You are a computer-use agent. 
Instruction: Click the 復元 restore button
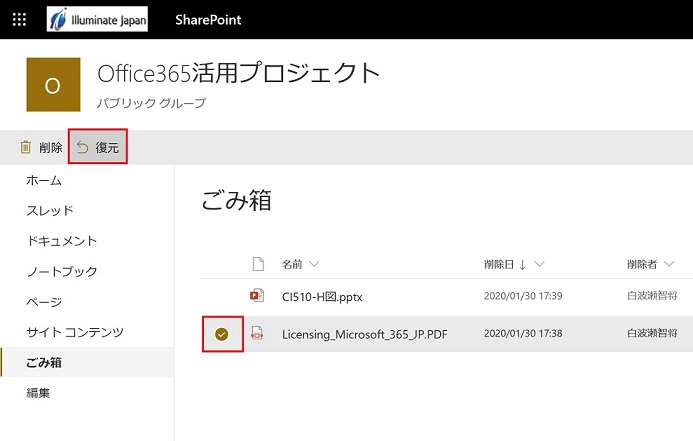coord(98,147)
